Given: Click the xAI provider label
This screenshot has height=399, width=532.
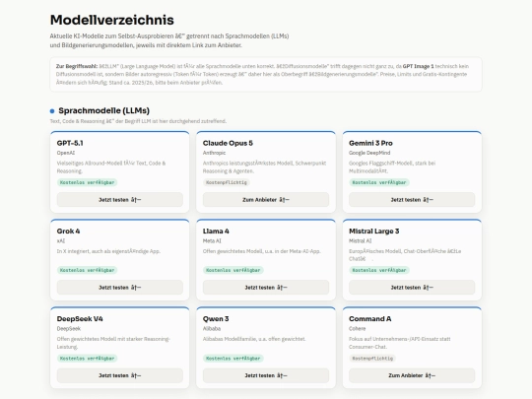Looking at the screenshot, I should pos(61,241).
